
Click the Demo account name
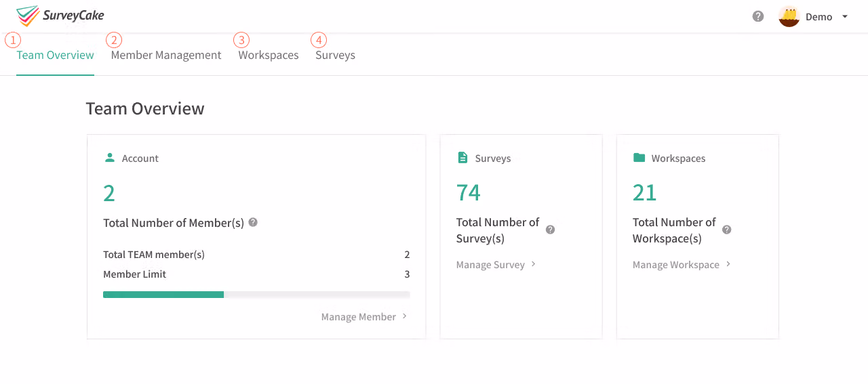click(x=819, y=17)
